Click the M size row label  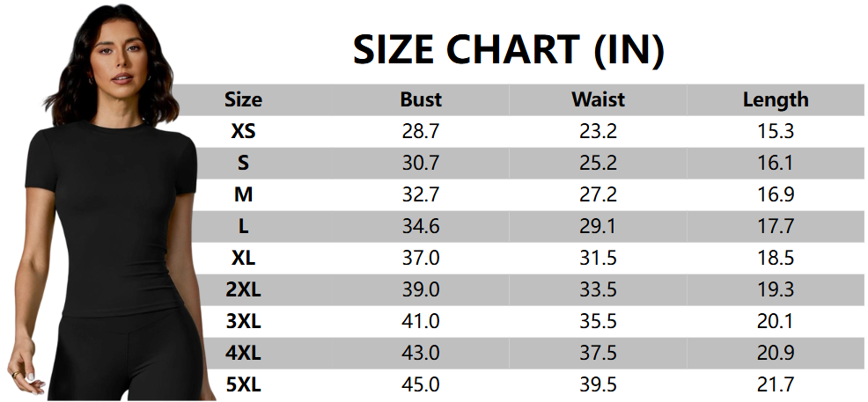[243, 195]
